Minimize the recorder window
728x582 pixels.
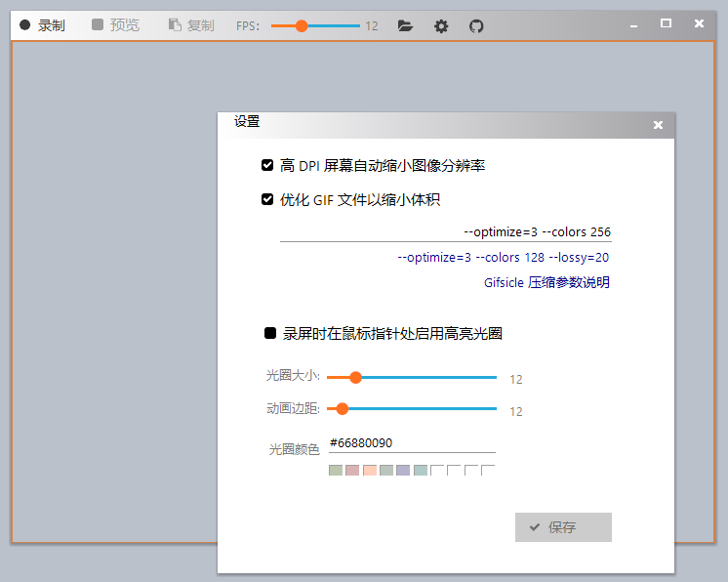(x=634, y=23)
